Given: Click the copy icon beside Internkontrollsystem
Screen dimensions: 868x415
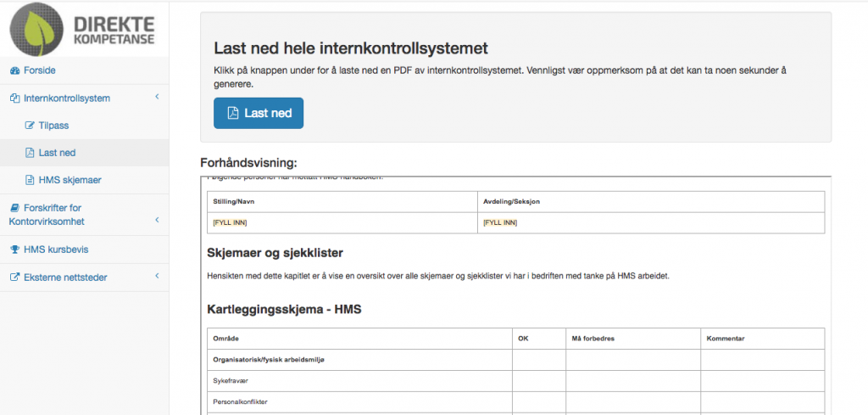Looking at the screenshot, I should 14,98.
